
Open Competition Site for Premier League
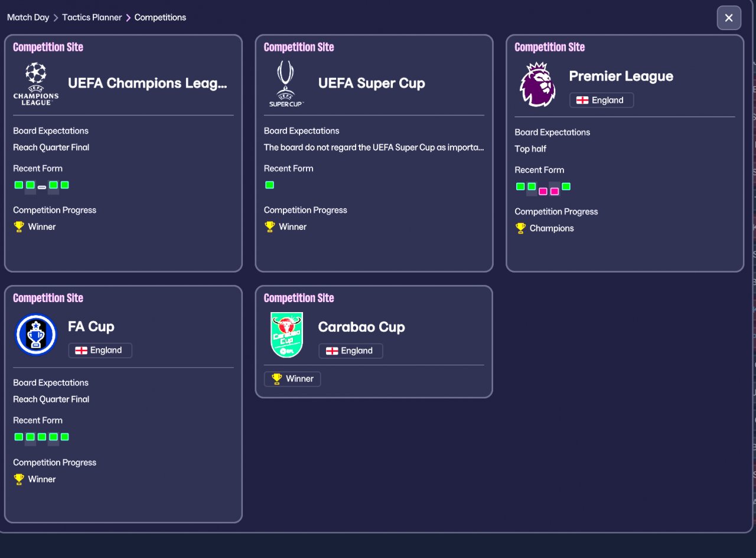pos(549,47)
